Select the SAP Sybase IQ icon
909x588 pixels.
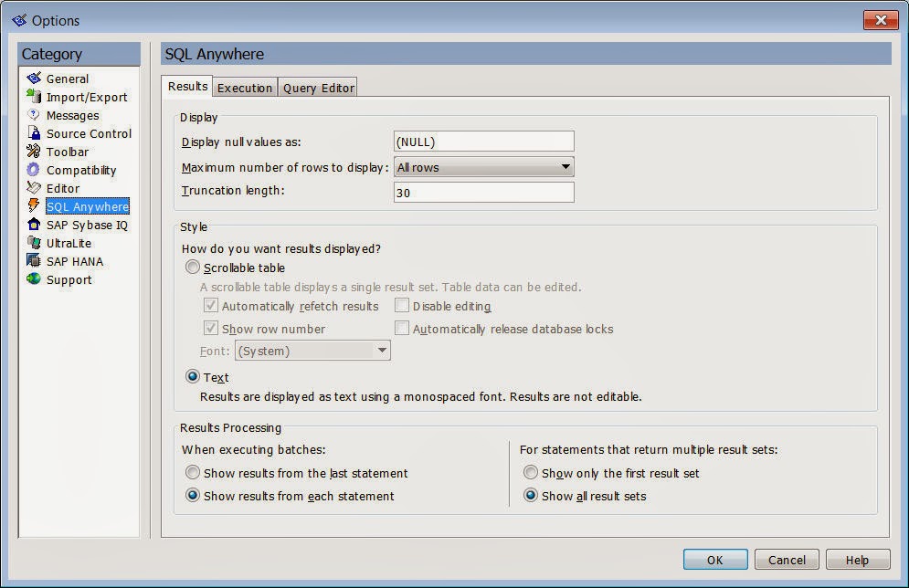tap(36, 225)
